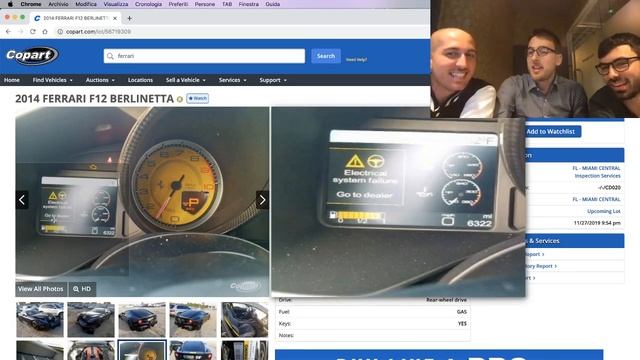
Task: Open the third rear-view car thumbnail
Action: pyautogui.click(x=142, y=320)
